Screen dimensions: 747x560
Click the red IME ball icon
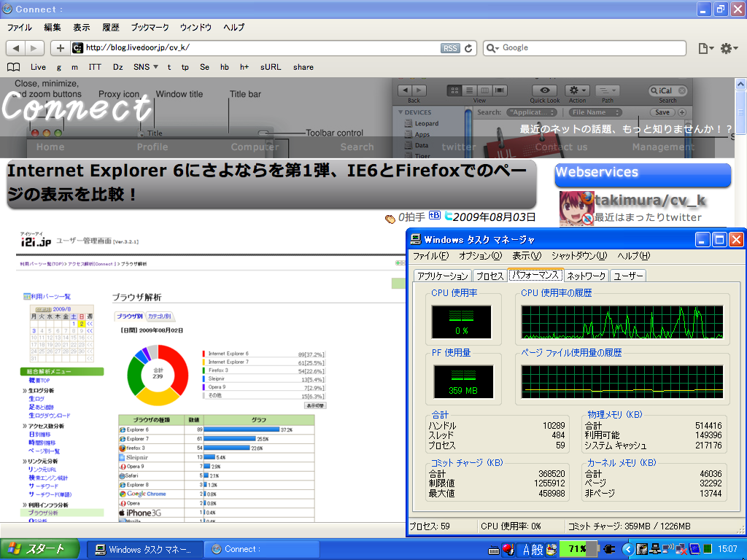508,550
